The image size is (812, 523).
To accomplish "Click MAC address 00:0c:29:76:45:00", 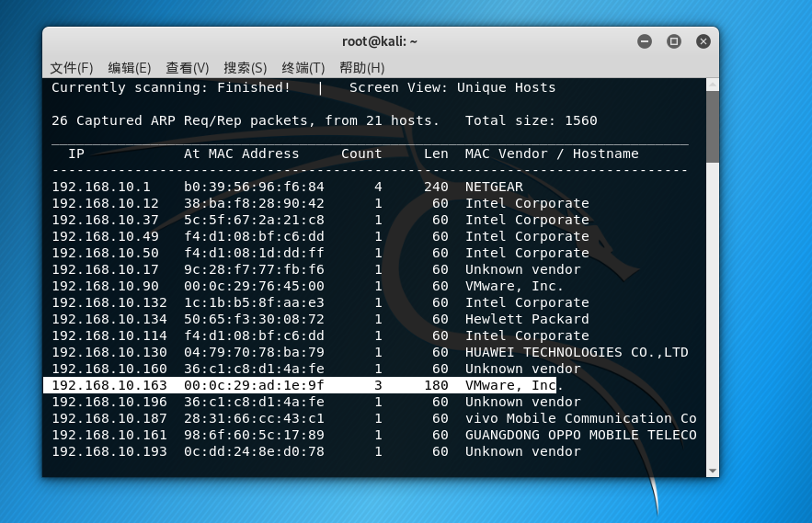I will tap(255, 287).
